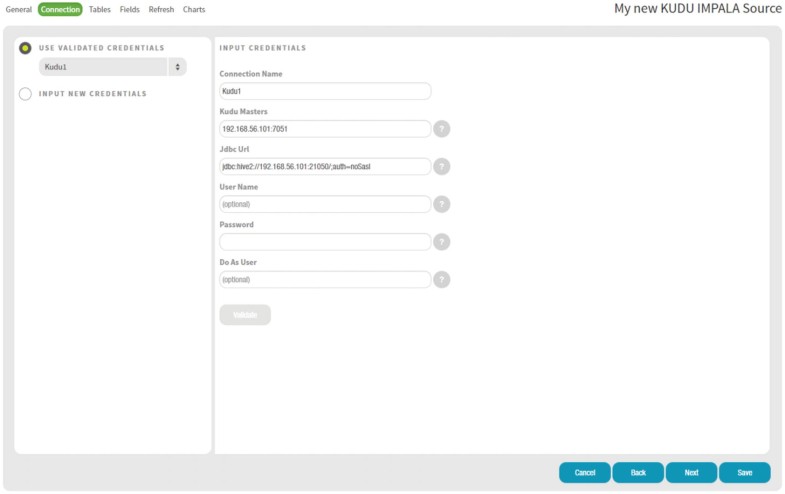This screenshot has width=785, height=494.
Task: Focus the Connection Name input field
Action: click(325, 91)
